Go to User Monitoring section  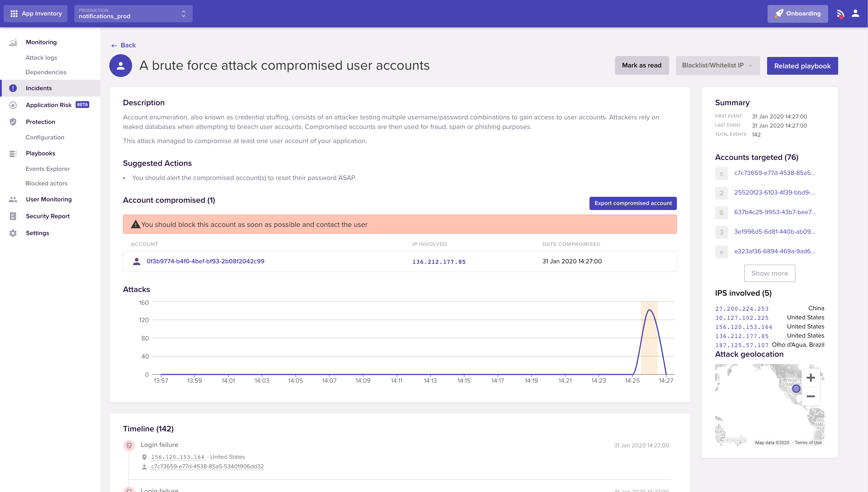click(49, 199)
